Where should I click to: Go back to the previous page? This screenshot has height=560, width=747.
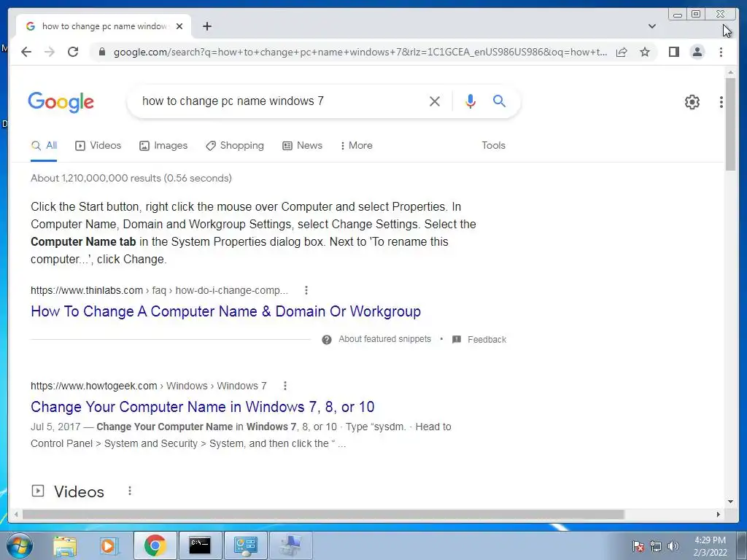click(x=26, y=52)
